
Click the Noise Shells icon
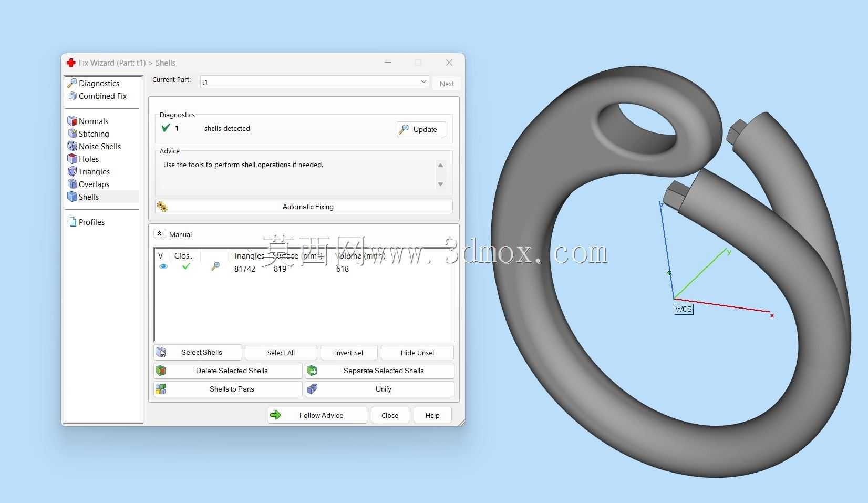(x=73, y=147)
